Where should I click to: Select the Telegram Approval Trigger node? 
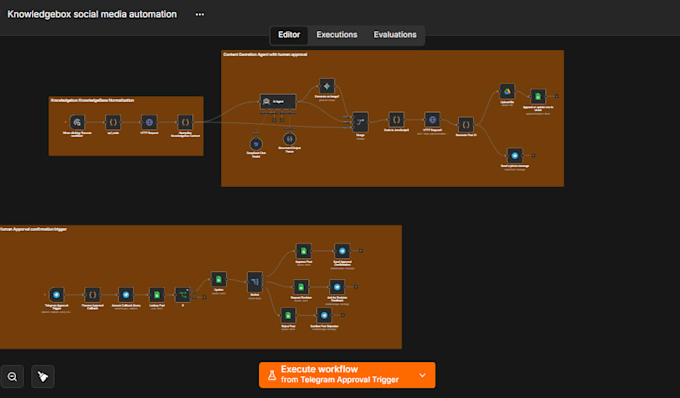56,295
